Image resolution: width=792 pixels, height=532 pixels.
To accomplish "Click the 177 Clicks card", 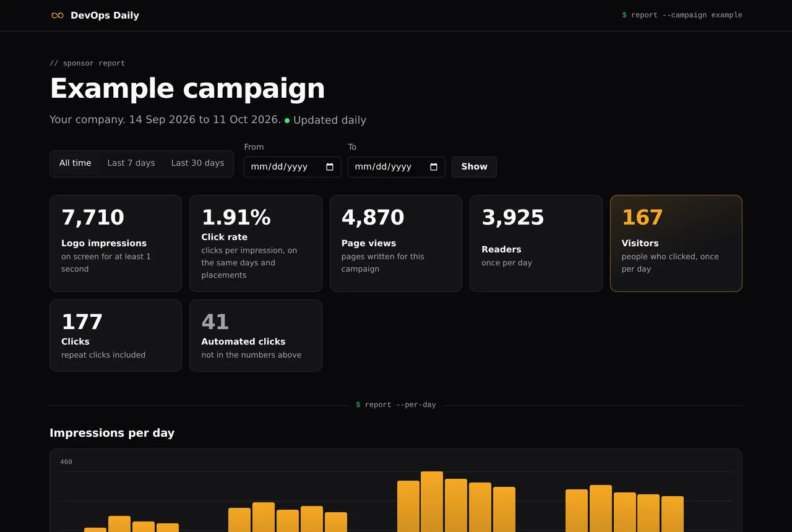I will [x=116, y=336].
